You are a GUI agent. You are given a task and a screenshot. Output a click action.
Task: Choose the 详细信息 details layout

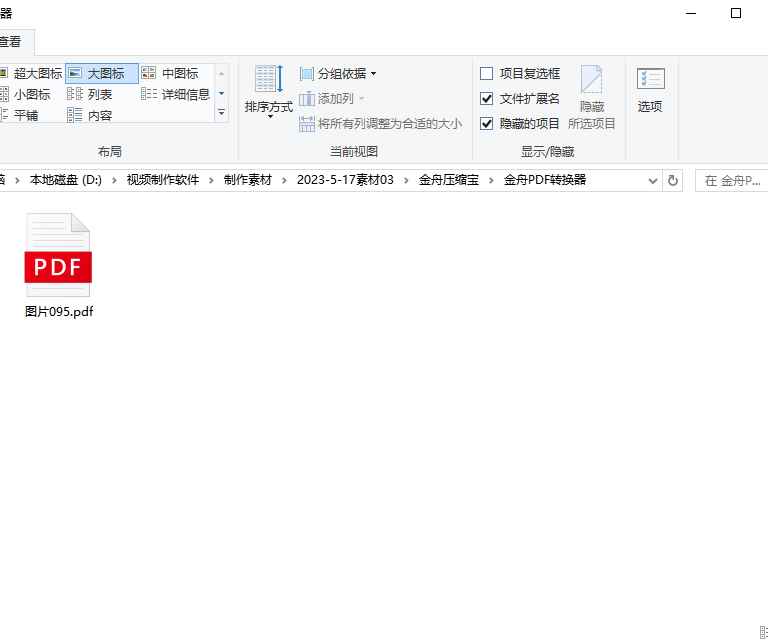176,94
